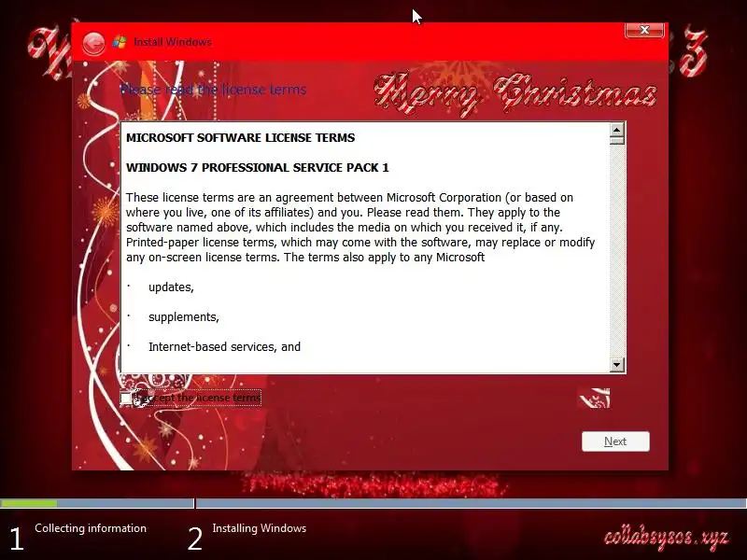Close the Install Windows dialog
Image resolution: width=747 pixels, height=560 pixels.
coord(644,30)
